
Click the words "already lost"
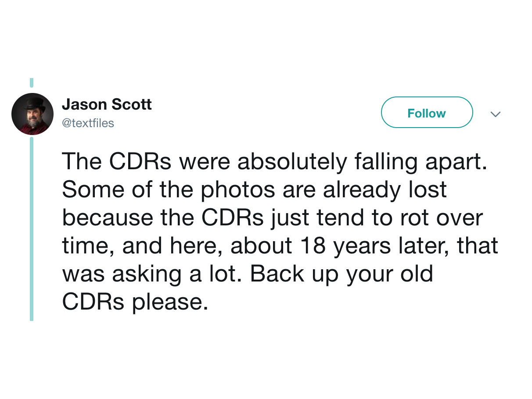tap(385, 190)
